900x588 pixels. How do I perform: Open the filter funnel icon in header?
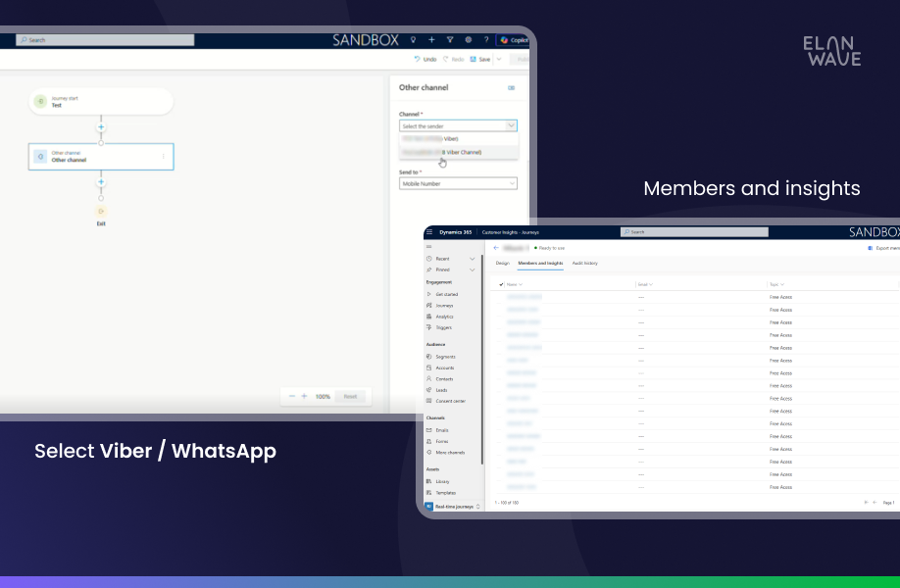[x=450, y=40]
